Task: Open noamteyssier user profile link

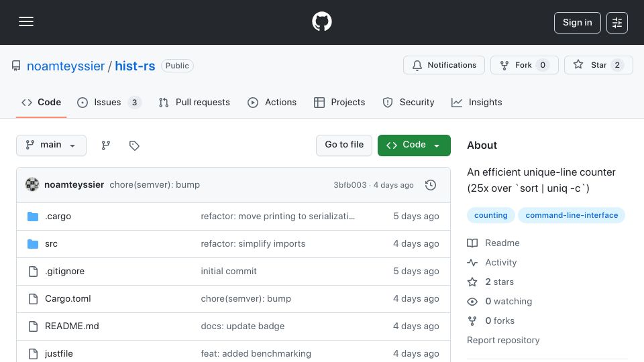Action: [x=66, y=66]
